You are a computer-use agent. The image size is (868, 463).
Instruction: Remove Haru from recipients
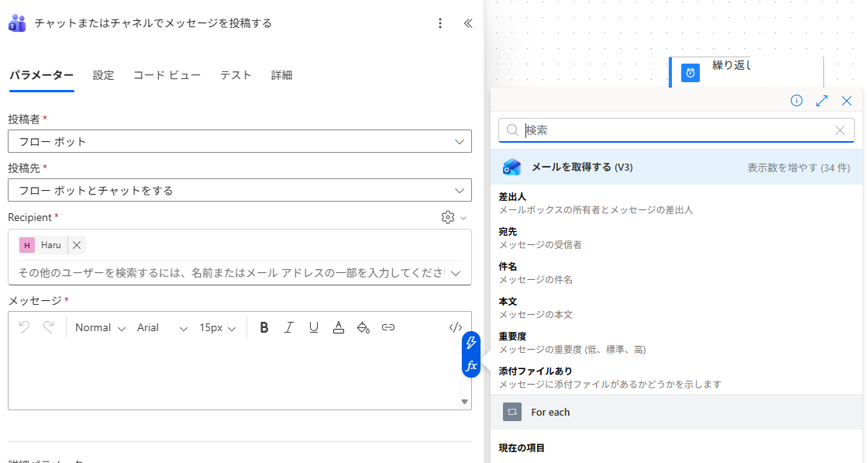pyautogui.click(x=77, y=245)
